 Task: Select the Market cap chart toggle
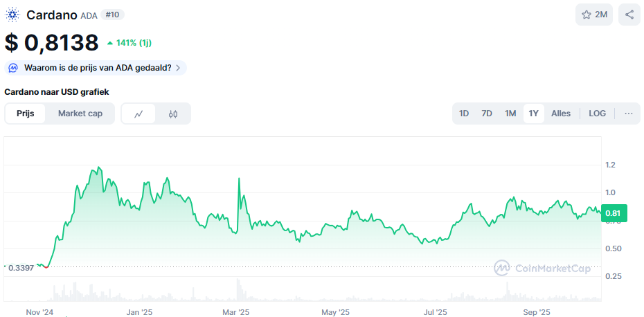point(80,114)
